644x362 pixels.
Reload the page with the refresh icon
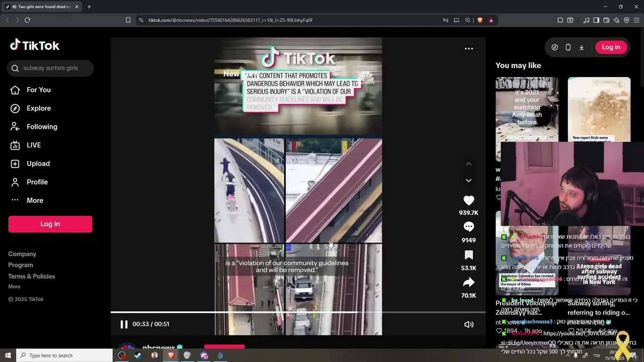(x=28, y=20)
